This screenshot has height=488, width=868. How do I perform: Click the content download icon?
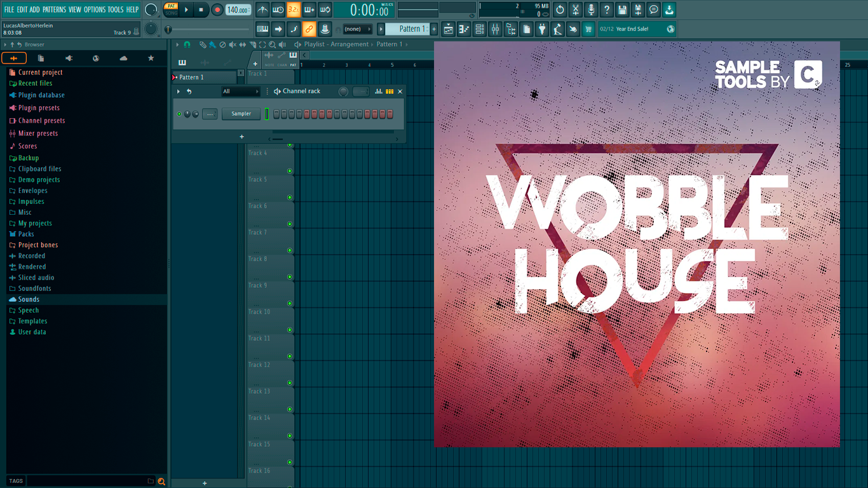(669, 10)
